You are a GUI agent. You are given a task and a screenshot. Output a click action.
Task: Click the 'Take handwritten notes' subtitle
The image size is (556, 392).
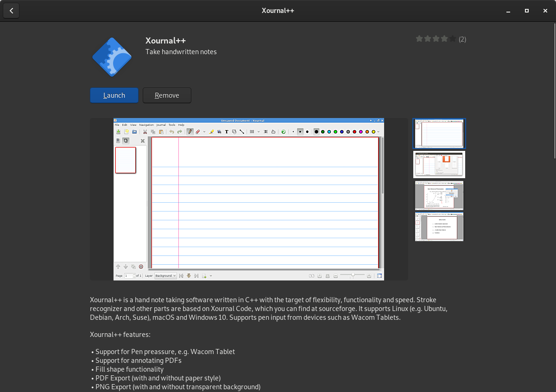[181, 52]
